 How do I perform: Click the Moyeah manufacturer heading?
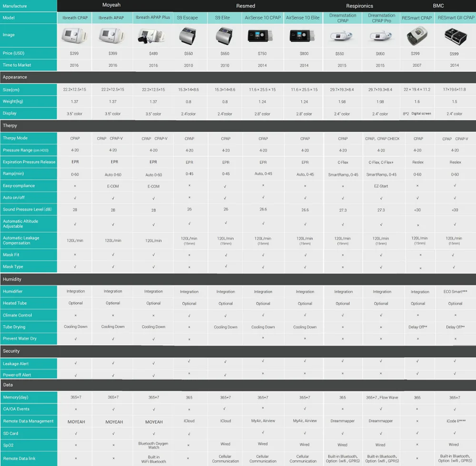click(111, 5)
